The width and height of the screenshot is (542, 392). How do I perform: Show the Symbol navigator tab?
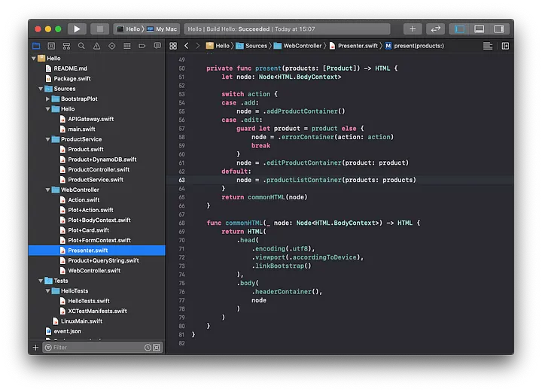(x=66, y=46)
